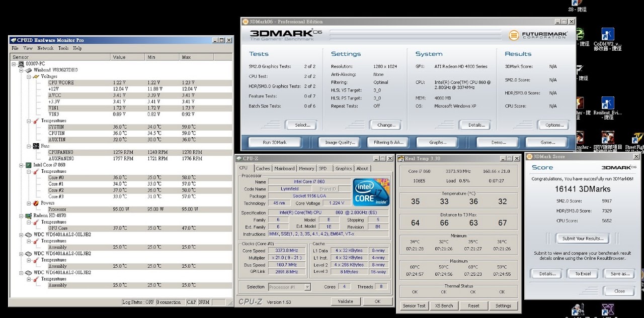Image resolution: width=644 pixels, height=318 pixels.
Task: Open the Help menu in Hardware Monitor
Action: point(77,48)
